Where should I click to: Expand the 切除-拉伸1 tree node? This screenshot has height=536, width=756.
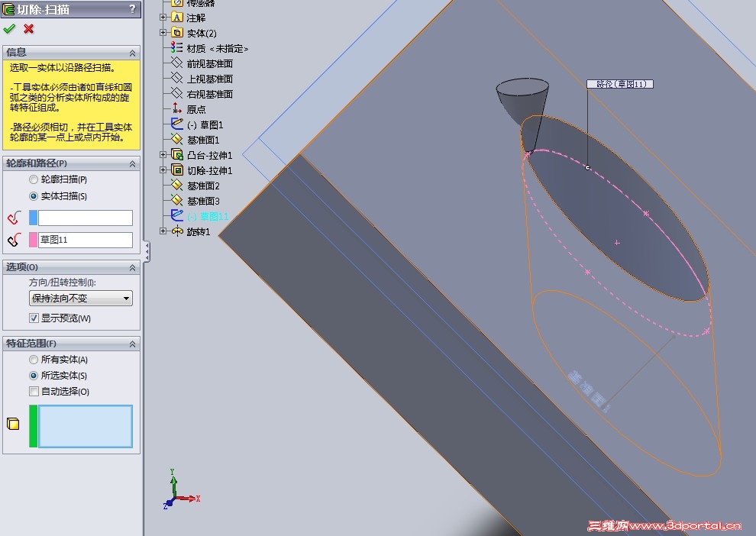pos(163,170)
